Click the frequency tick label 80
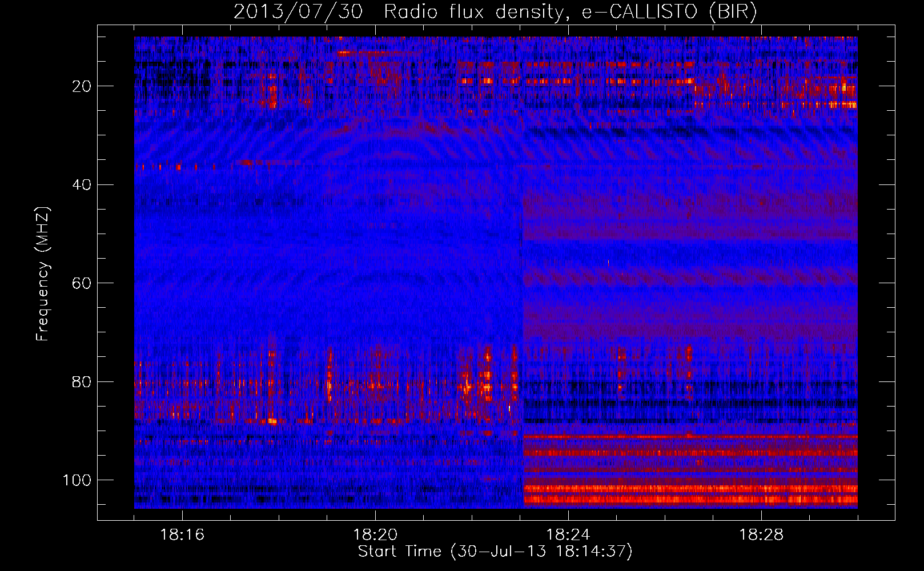The image size is (924, 571). point(82,381)
